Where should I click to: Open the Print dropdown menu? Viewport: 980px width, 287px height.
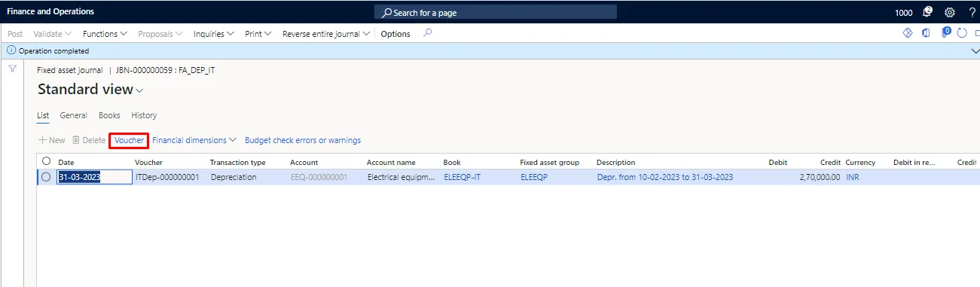pos(259,34)
